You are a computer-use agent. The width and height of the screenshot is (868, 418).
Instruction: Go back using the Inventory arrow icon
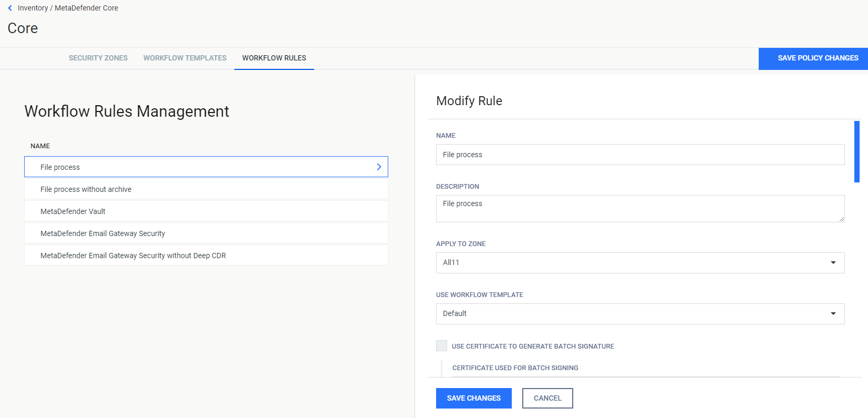(x=10, y=8)
